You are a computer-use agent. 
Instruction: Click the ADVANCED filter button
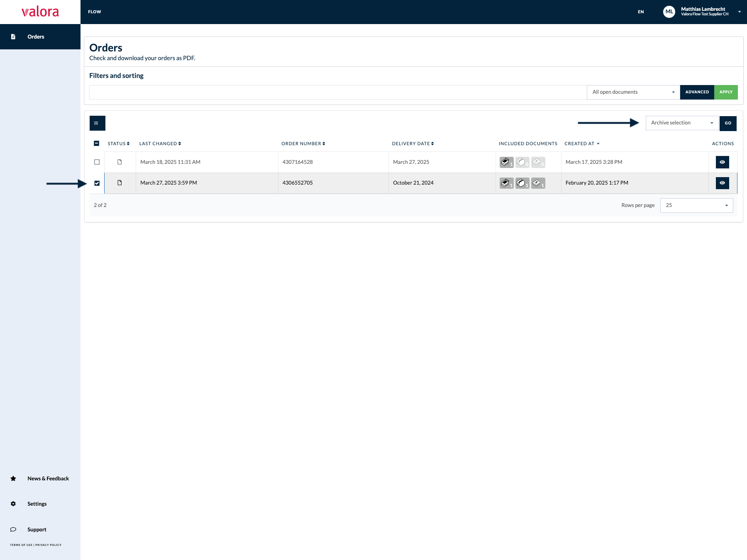point(697,92)
